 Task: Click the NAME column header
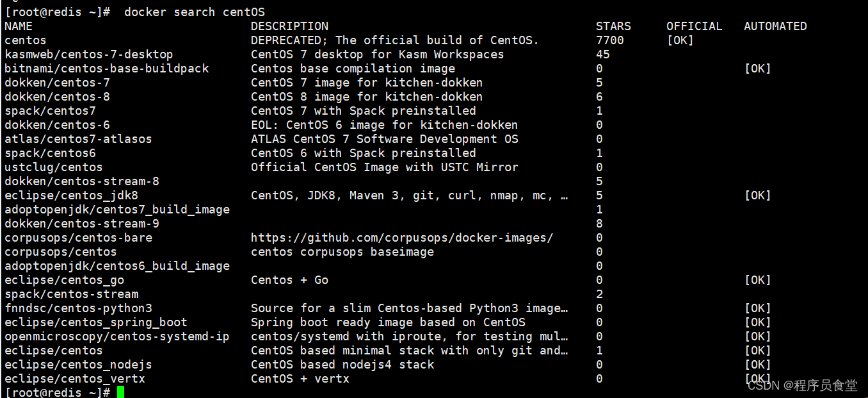pyautogui.click(x=19, y=26)
